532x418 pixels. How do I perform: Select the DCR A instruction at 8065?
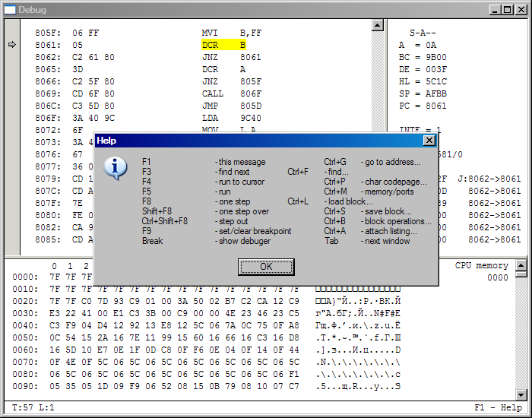[224, 69]
